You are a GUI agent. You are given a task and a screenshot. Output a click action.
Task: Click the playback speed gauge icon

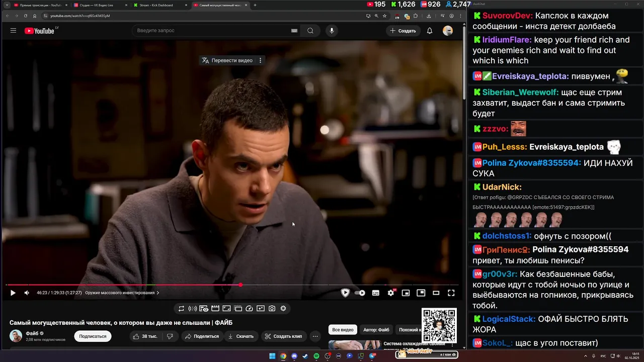(x=249, y=309)
